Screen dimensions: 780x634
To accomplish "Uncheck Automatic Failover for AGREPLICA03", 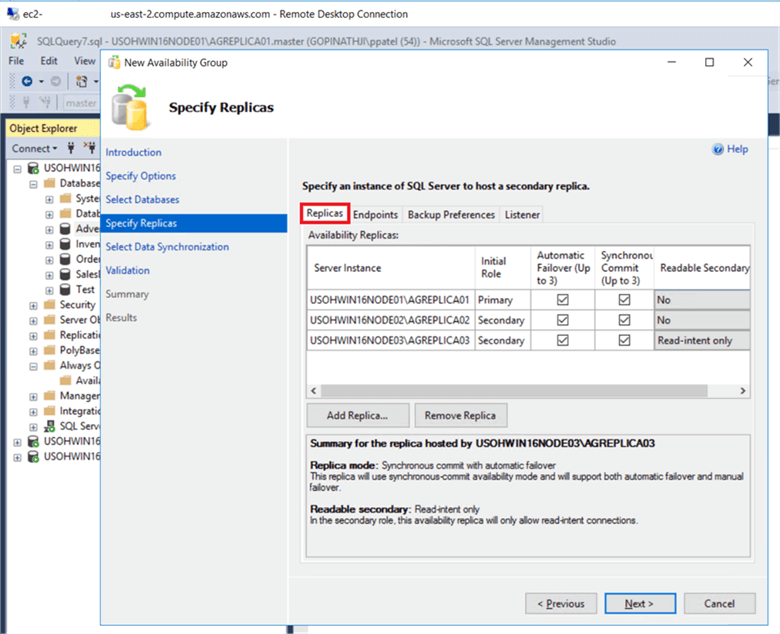I will tap(563, 340).
